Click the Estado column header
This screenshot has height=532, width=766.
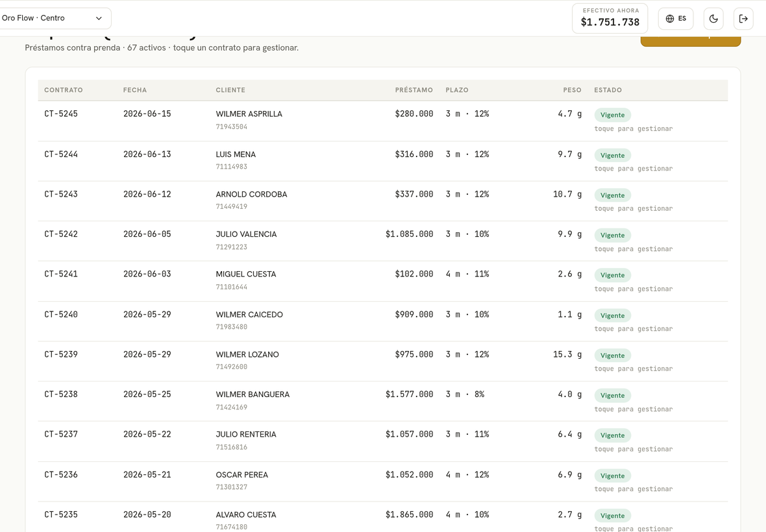tap(608, 90)
